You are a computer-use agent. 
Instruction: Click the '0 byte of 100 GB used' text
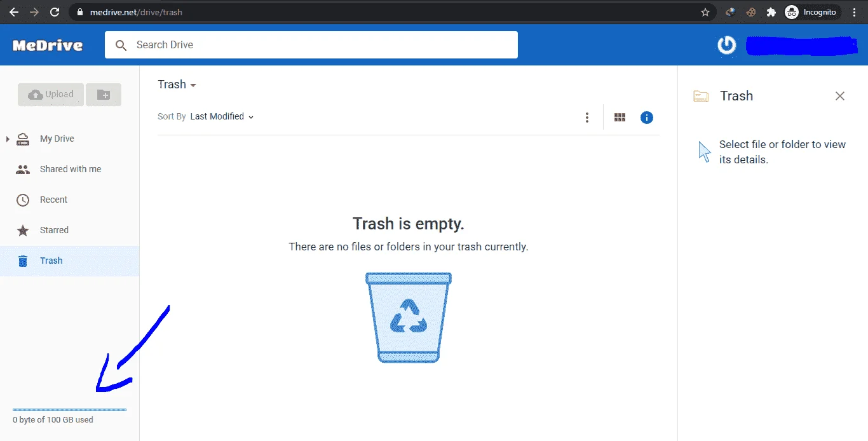pos(53,420)
